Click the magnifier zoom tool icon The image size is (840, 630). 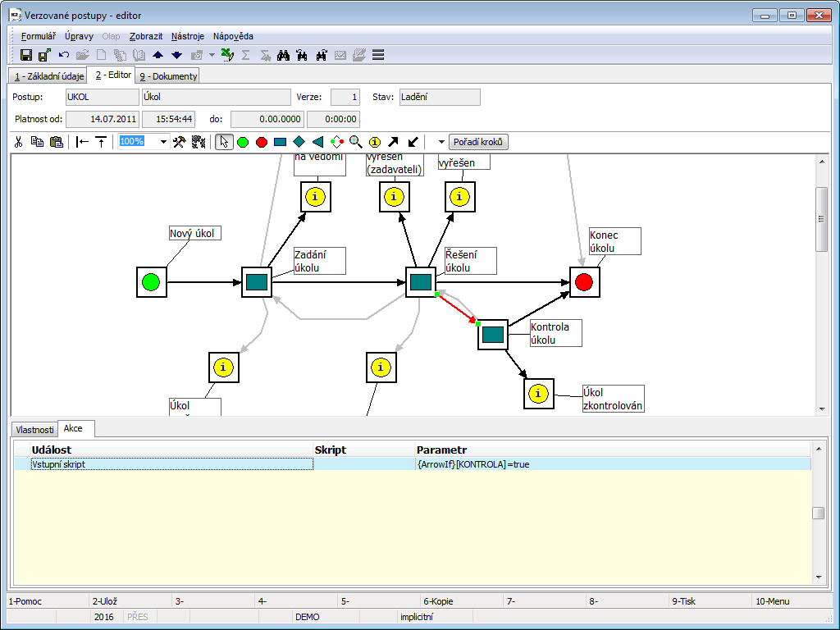pos(355,142)
